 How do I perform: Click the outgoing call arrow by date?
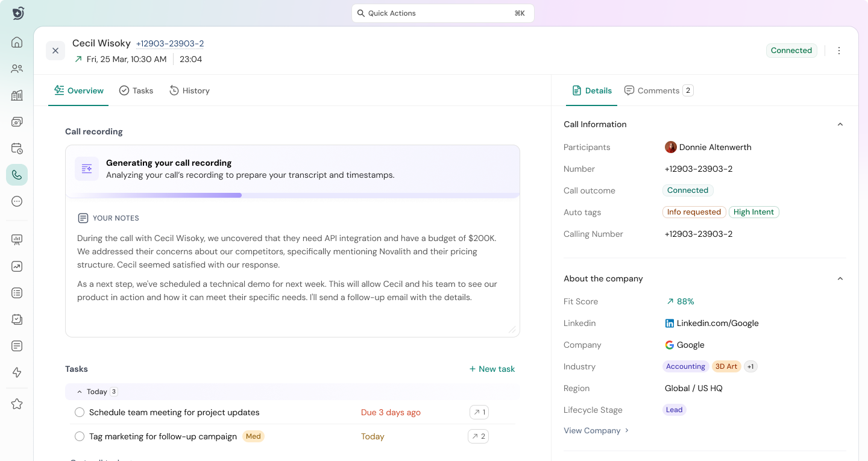(78, 59)
